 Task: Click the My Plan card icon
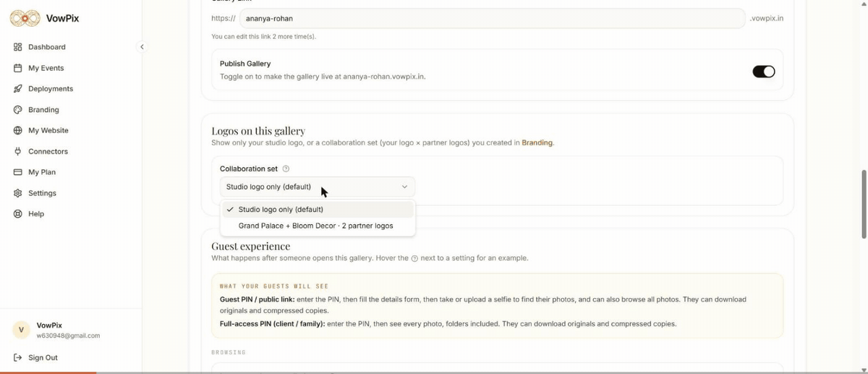[18, 172]
